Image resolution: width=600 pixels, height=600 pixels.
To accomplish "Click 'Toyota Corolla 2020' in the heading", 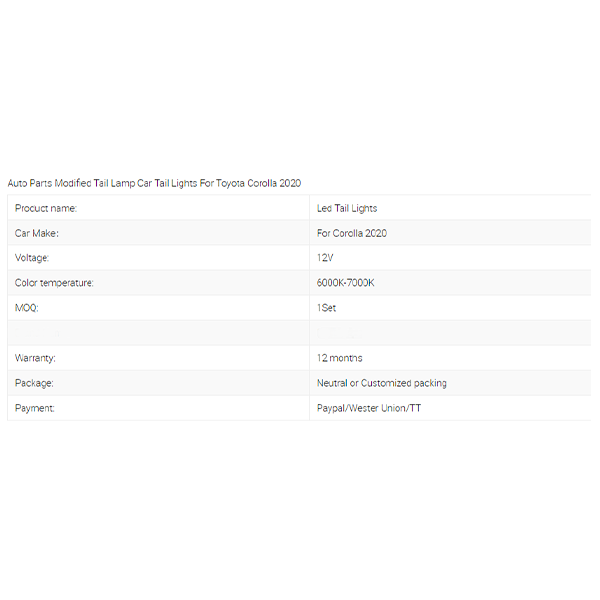I will [x=258, y=183].
